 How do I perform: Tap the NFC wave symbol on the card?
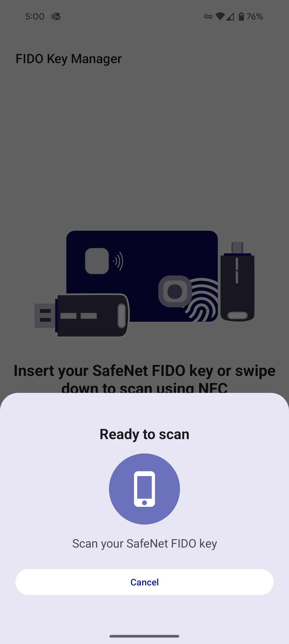pos(118,261)
